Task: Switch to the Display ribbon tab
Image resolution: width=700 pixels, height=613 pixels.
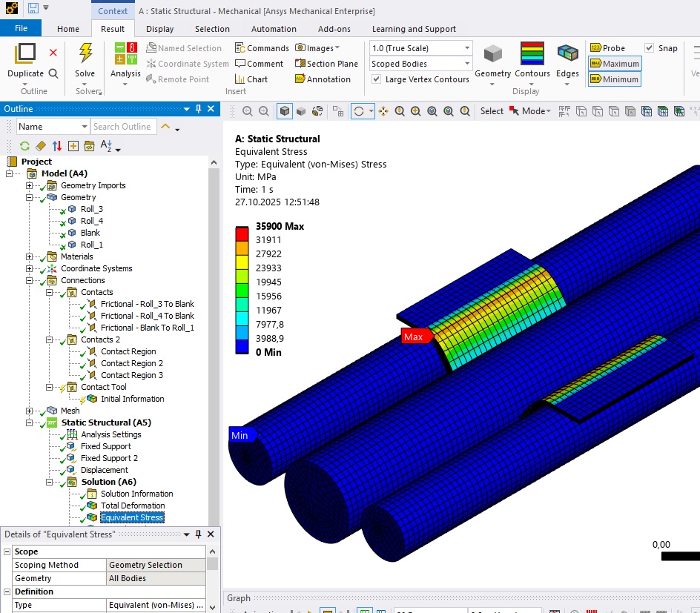Action: [x=159, y=29]
